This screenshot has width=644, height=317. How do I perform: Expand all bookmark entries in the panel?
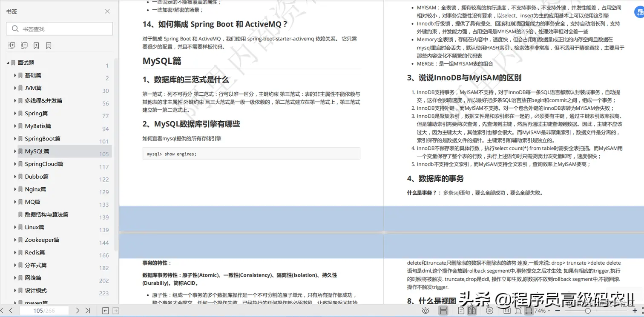click(11, 45)
